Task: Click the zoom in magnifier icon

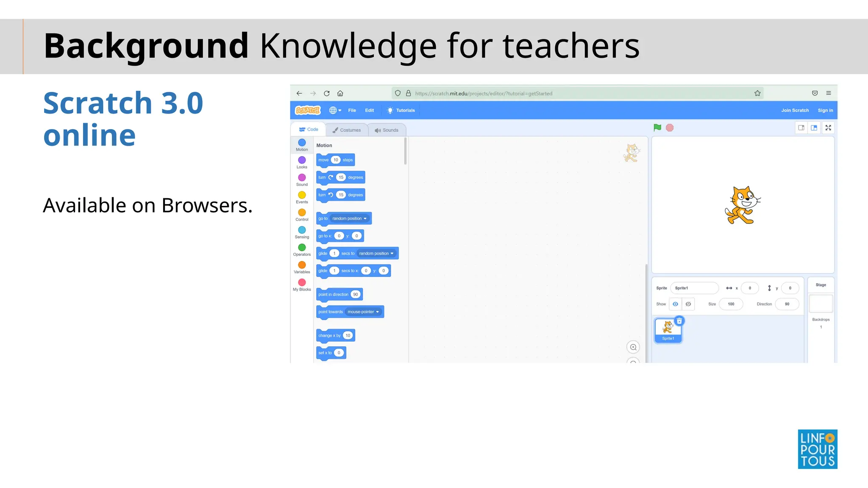Action: click(633, 347)
